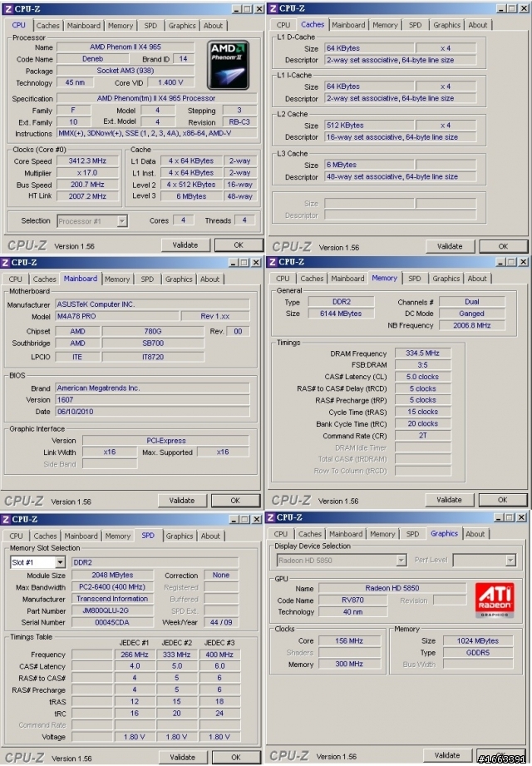Select the Memory tab in the Graphics window
Image resolution: width=532 pixels, height=766 pixels.
382,534
